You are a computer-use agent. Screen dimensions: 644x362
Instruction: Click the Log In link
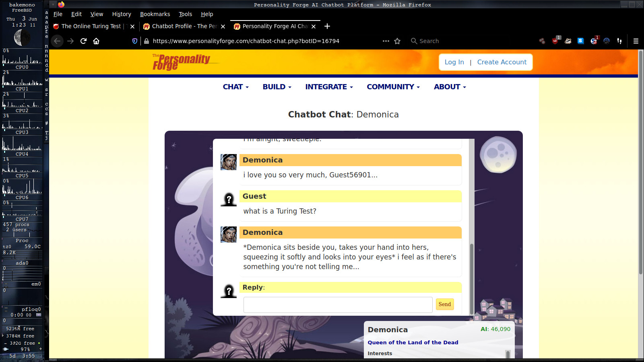pyautogui.click(x=454, y=62)
